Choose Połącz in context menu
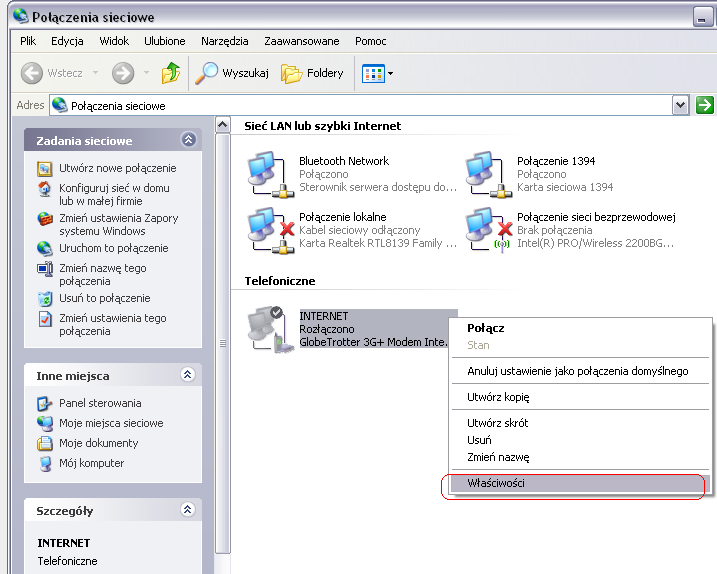The height and width of the screenshot is (574, 717). click(580, 328)
